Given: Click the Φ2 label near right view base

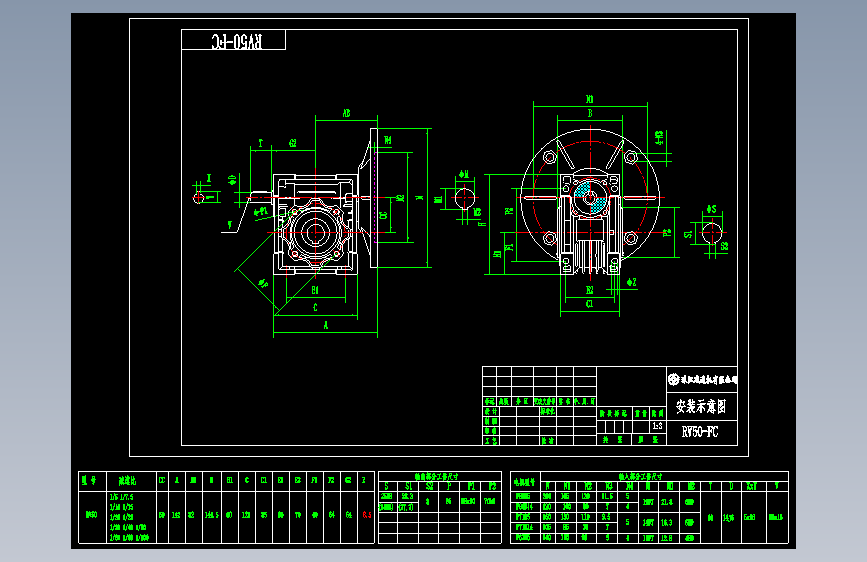Looking at the screenshot, I should click(x=631, y=282).
